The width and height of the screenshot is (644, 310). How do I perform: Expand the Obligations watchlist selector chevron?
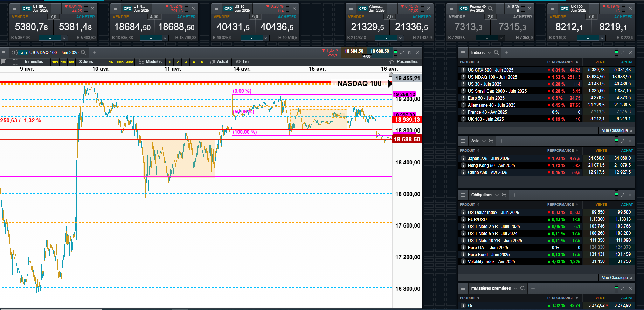click(497, 195)
